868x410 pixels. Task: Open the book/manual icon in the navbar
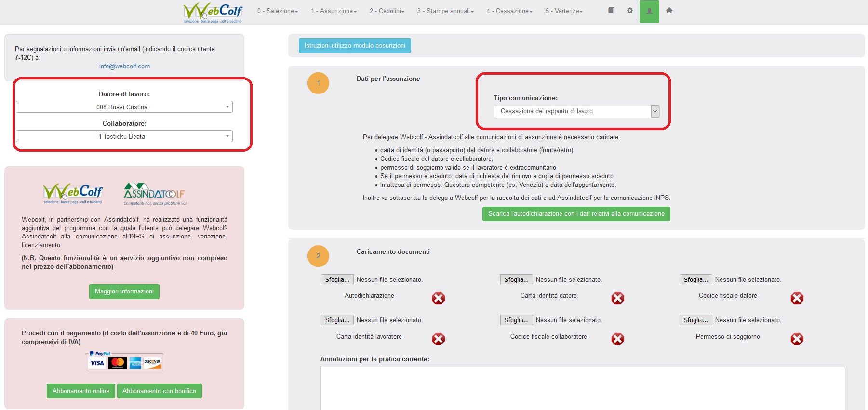coord(611,11)
